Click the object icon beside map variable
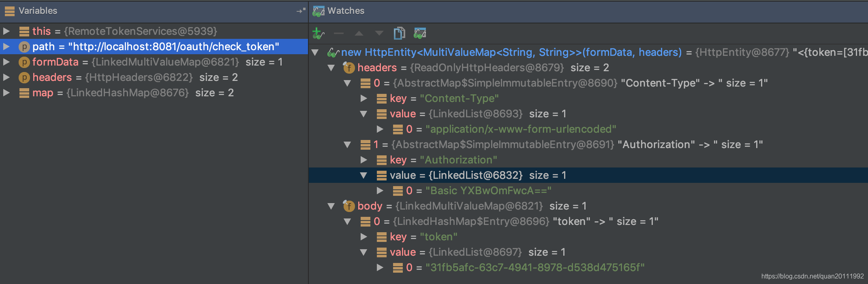 click(x=24, y=93)
